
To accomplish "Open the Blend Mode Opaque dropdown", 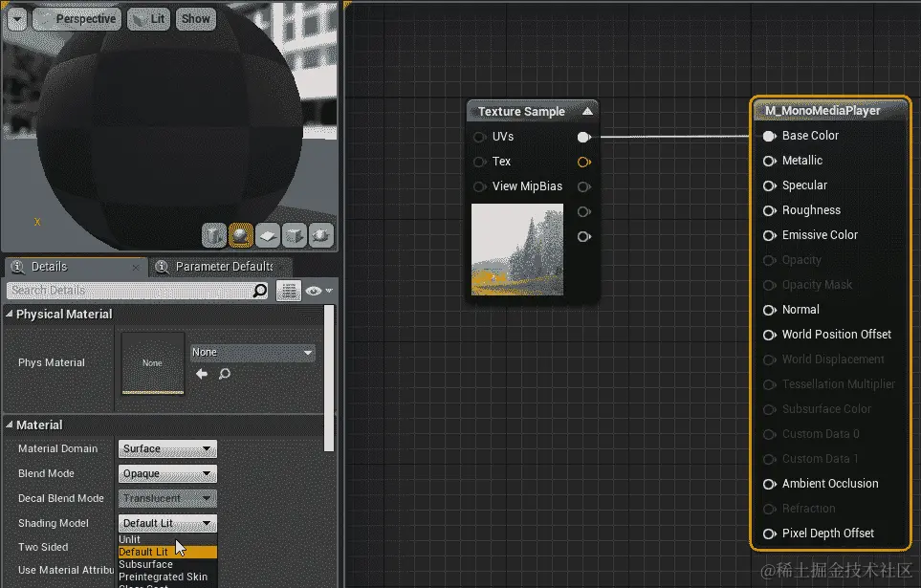I will click(167, 473).
